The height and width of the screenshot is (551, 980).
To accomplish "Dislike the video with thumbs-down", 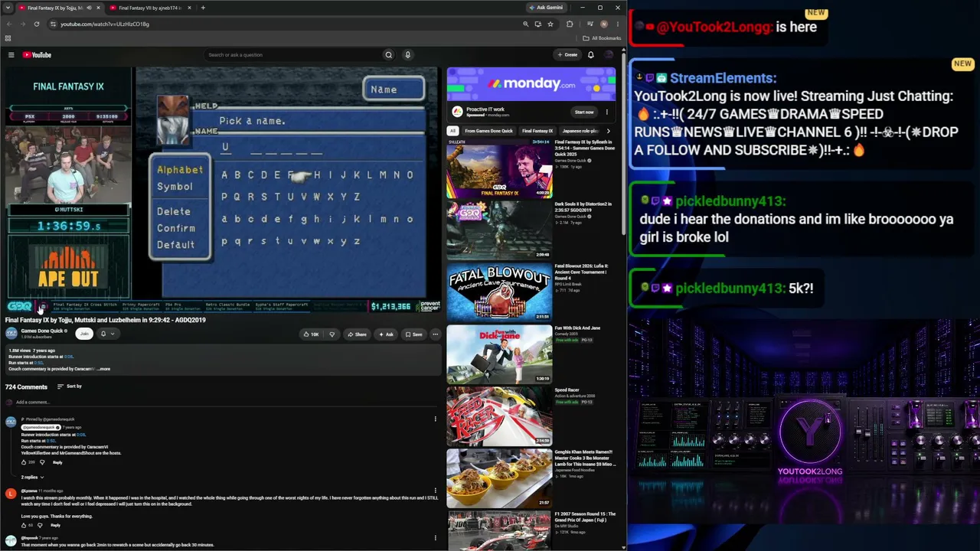I will pyautogui.click(x=332, y=334).
